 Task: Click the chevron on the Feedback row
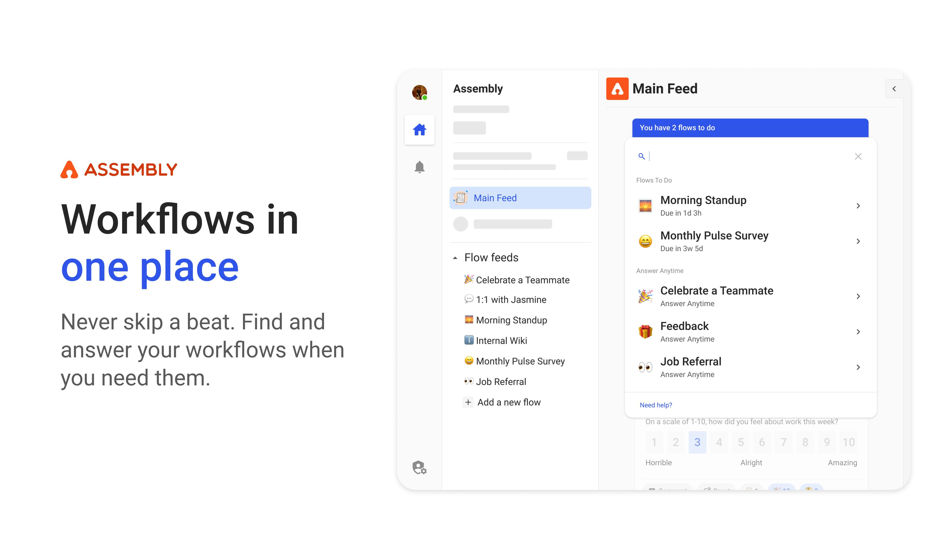point(858,332)
